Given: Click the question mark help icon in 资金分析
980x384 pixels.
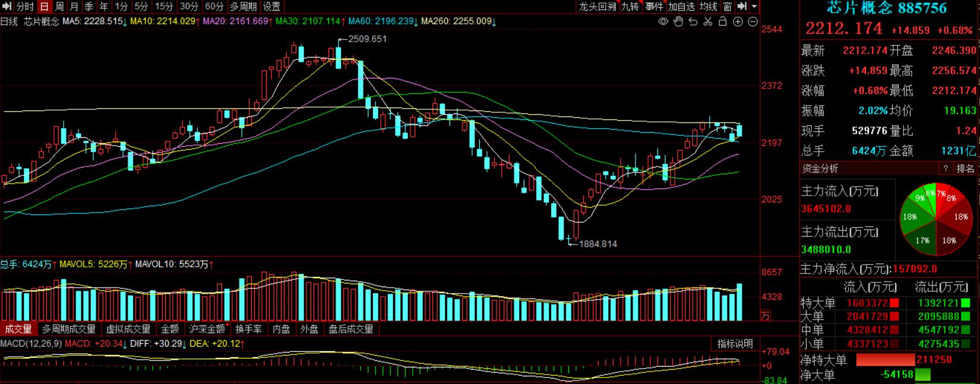Looking at the screenshot, I should [946, 169].
